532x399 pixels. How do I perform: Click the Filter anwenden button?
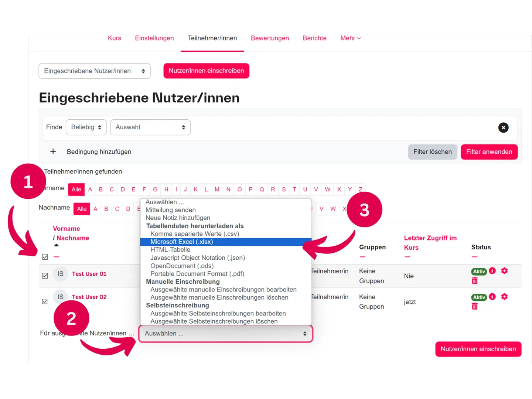pyautogui.click(x=489, y=152)
